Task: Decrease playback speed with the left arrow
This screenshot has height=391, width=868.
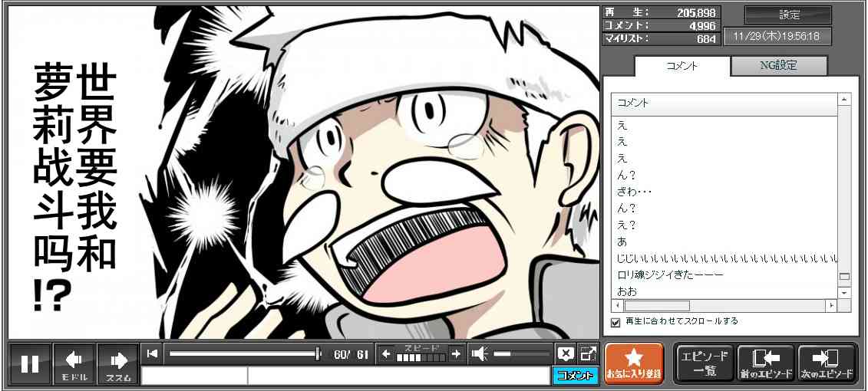Action: pyautogui.click(x=386, y=353)
